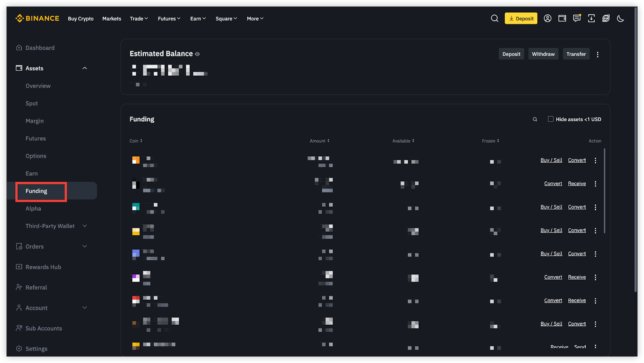Click the Withdraw button
Viewport: 644px width, 363px height.
[543, 54]
